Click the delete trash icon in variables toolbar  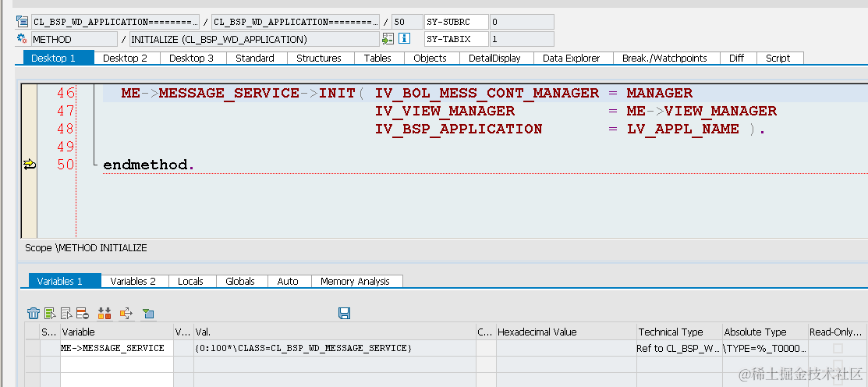point(34,314)
